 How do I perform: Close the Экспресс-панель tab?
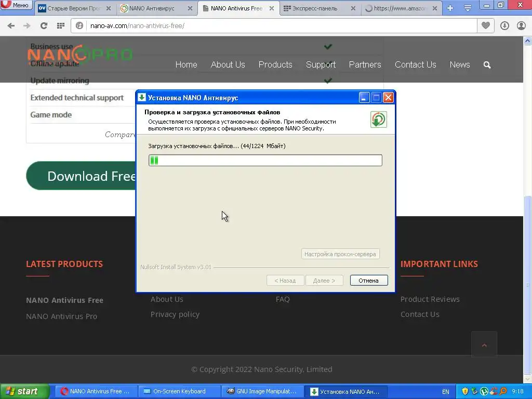[353, 8]
